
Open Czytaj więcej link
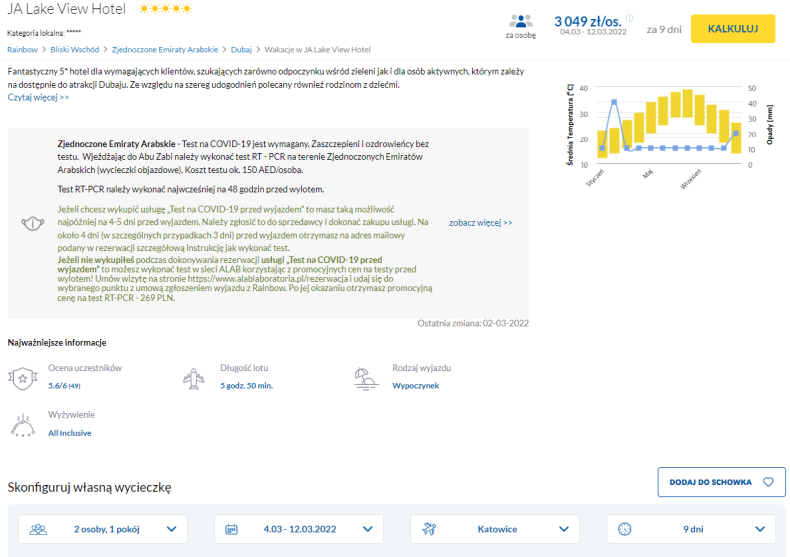pyautogui.click(x=38, y=97)
